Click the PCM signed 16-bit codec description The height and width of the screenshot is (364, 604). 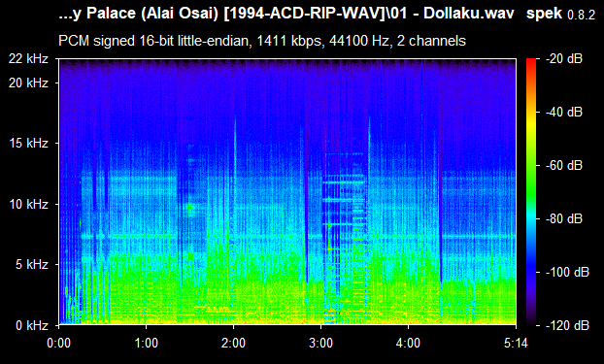[x=262, y=41]
